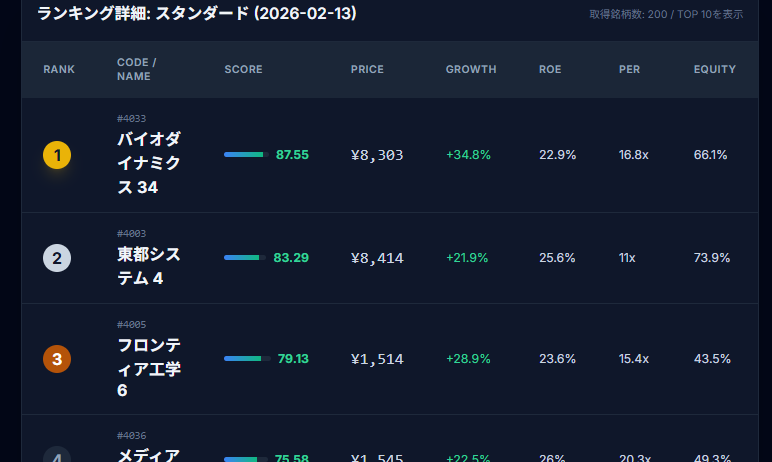Click the 87.55 score progress bar
The image size is (772, 462).
246,155
